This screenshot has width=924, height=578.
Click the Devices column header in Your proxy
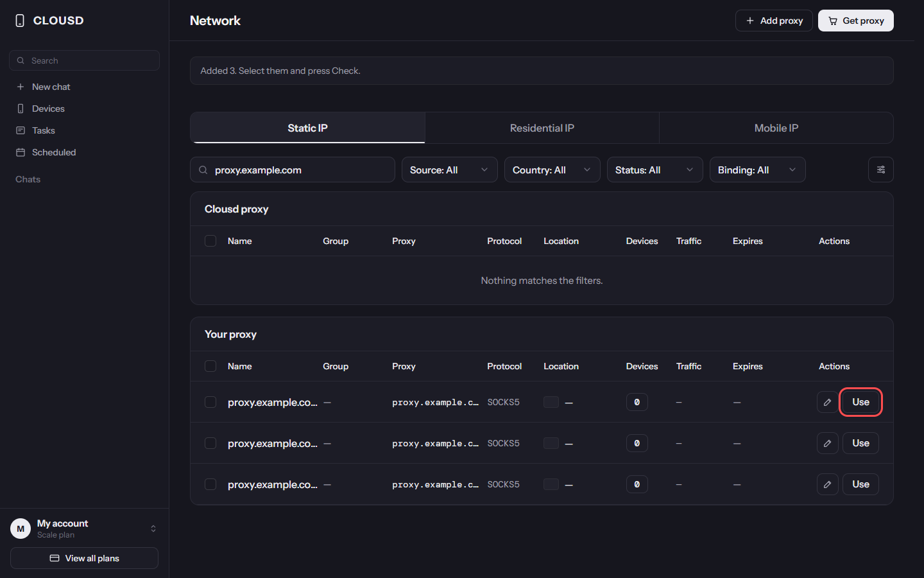tap(642, 366)
